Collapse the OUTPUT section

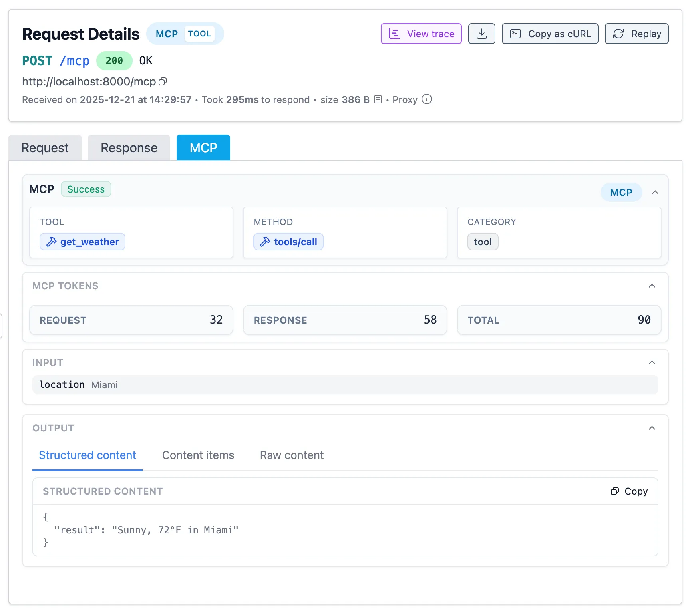click(x=652, y=428)
